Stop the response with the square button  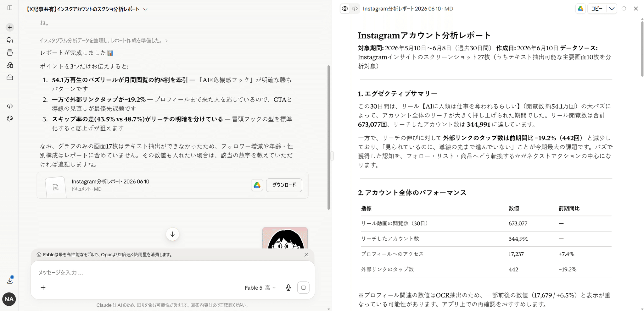[303, 287]
